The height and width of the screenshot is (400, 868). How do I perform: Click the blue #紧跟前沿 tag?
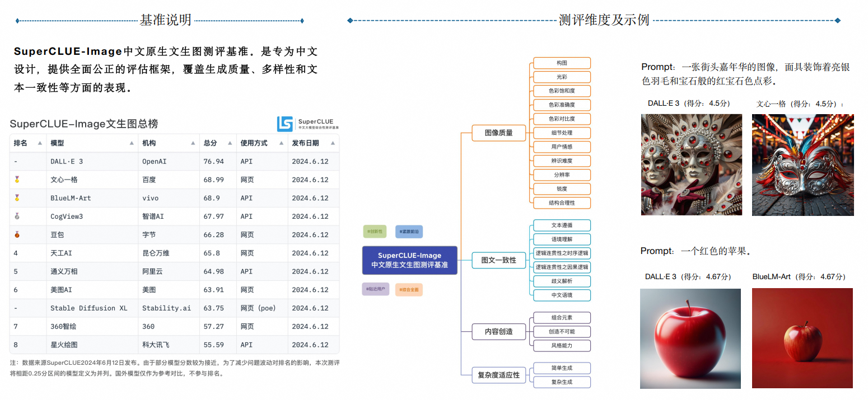coord(409,231)
